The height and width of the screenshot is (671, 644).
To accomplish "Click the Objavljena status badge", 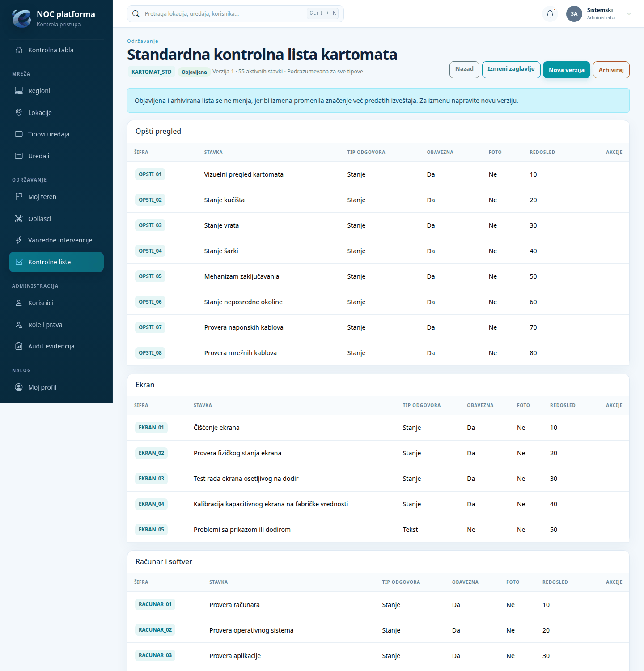I will [194, 72].
